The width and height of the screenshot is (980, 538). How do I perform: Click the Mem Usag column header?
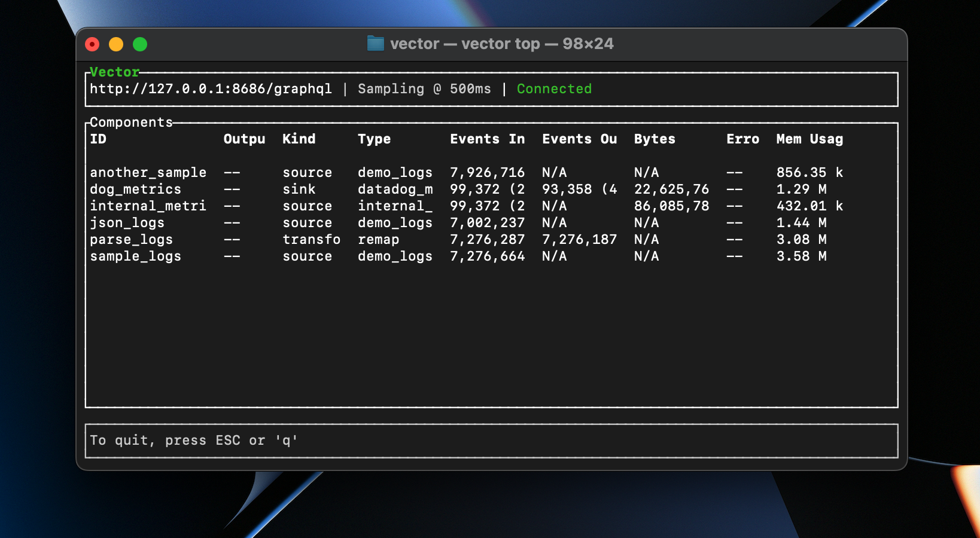(809, 139)
